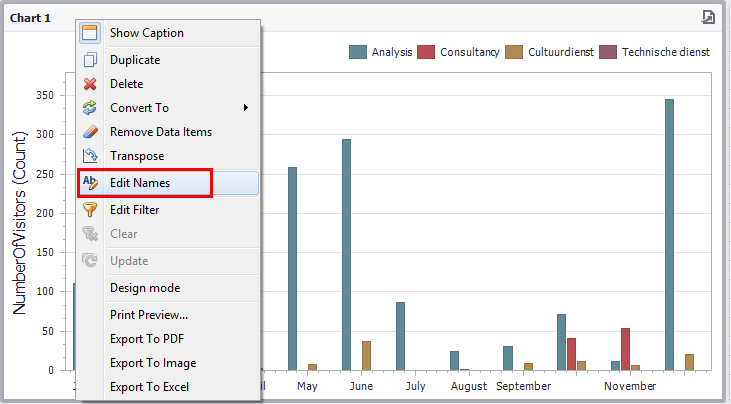Select Export To Excel option

coord(150,387)
